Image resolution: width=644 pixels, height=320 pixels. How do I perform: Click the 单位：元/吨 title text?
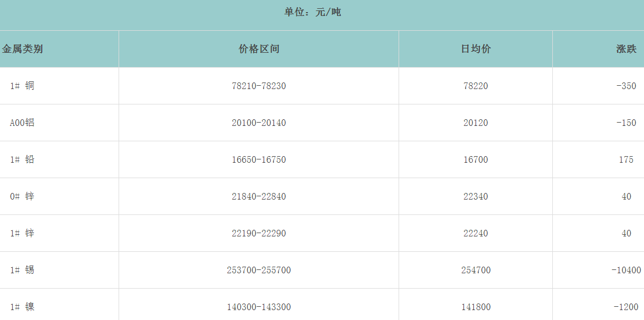click(312, 12)
